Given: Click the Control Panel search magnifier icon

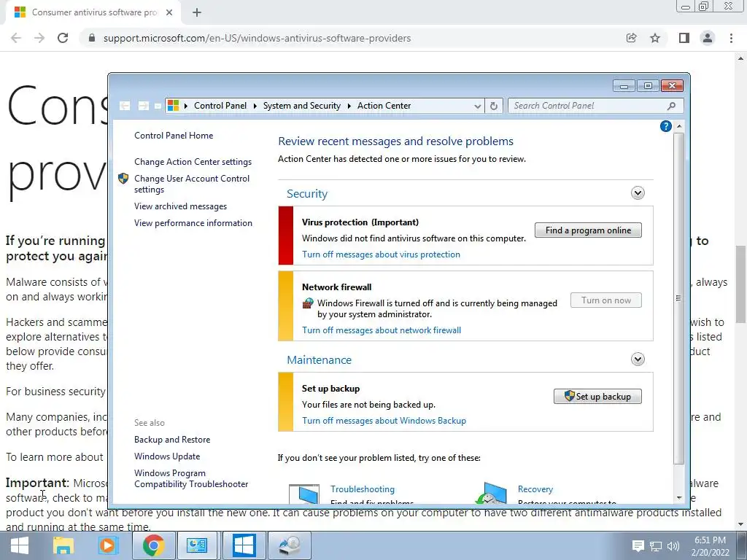Looking at the screenshot, I should (x=672, y=106).
